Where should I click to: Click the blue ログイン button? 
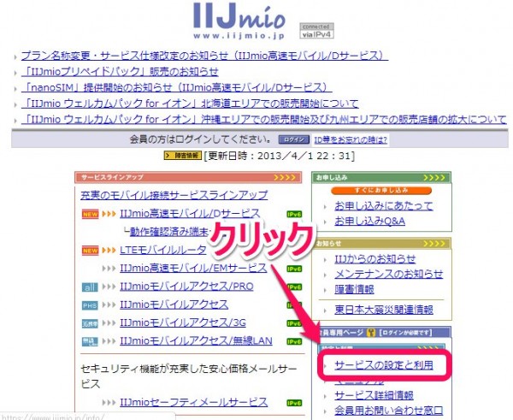tap(294, 139)
